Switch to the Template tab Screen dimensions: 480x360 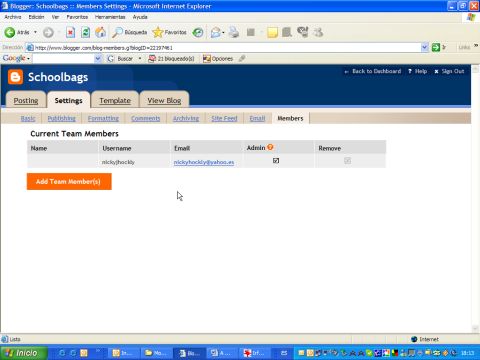pos(115,100)
